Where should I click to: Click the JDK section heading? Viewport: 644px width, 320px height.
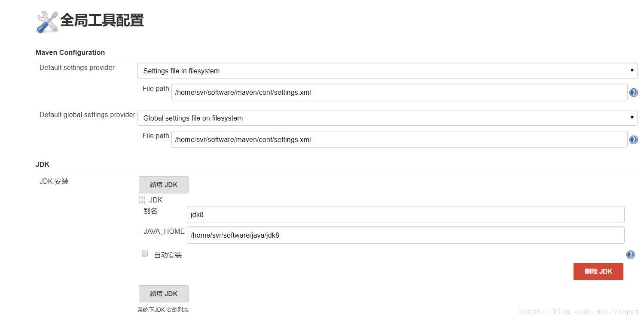coord(43,164)
